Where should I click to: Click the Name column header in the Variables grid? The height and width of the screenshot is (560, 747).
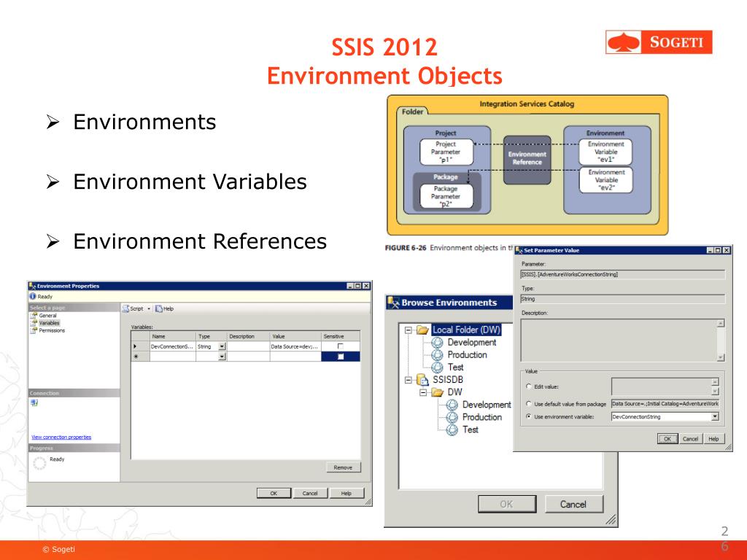click(x=173, y=336)
